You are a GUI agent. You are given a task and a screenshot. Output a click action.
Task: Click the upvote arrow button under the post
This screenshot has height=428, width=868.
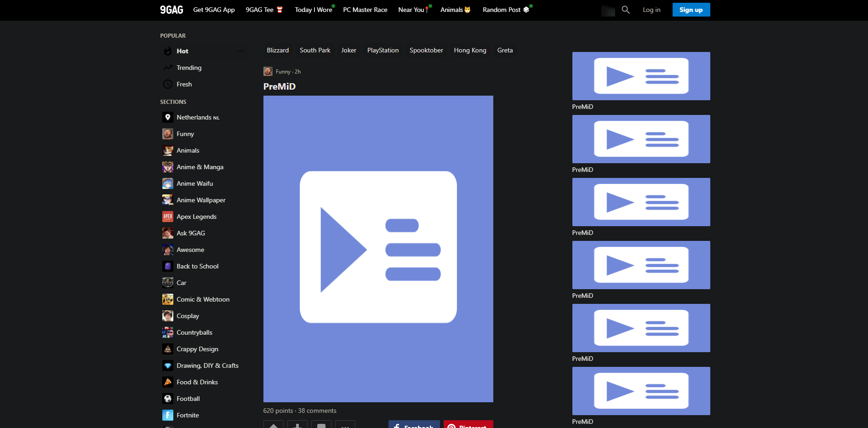click(274, 425)
